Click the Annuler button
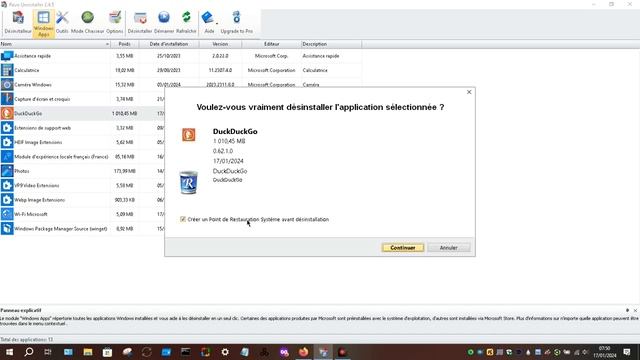The width and height of the screenshot is (640, 360). pyautogui.click(x=449, y=248)
